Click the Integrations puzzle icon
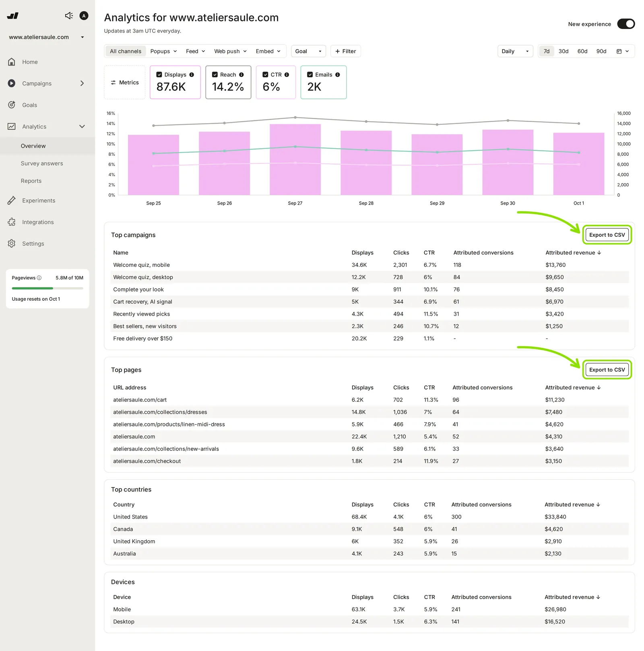This screenshot has width=644, height=651. coord(12,222)
